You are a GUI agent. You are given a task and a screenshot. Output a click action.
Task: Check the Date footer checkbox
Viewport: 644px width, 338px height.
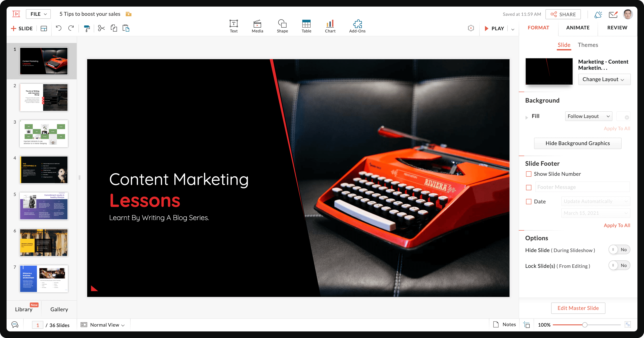[529, 201]
